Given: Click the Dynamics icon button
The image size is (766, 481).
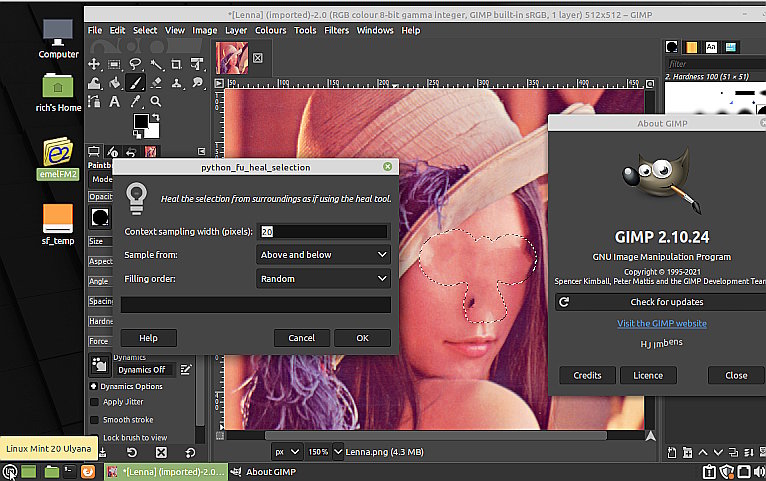Looking at the screenshot, I should tap(100, 365).
